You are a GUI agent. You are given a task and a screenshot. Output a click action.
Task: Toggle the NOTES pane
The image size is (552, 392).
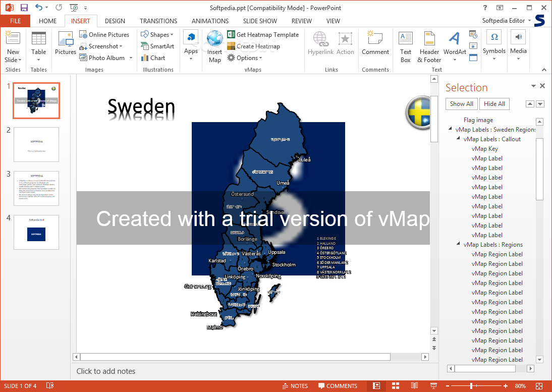[x=295, y=386]
